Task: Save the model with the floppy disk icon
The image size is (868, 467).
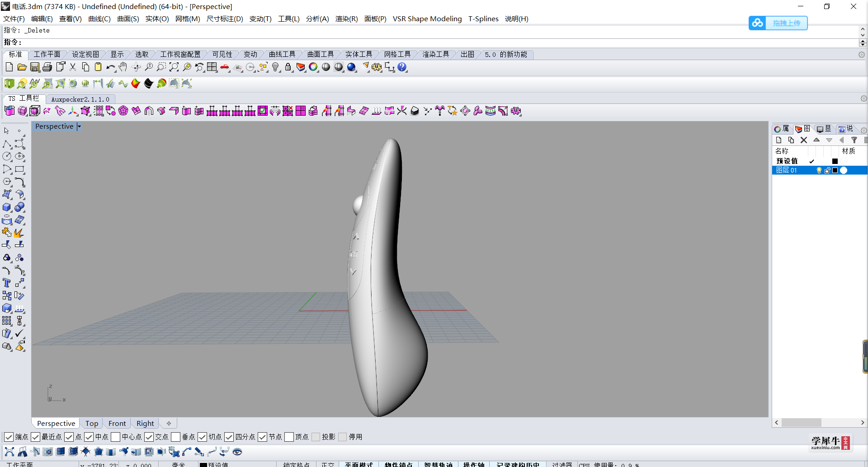Action: 34,67
